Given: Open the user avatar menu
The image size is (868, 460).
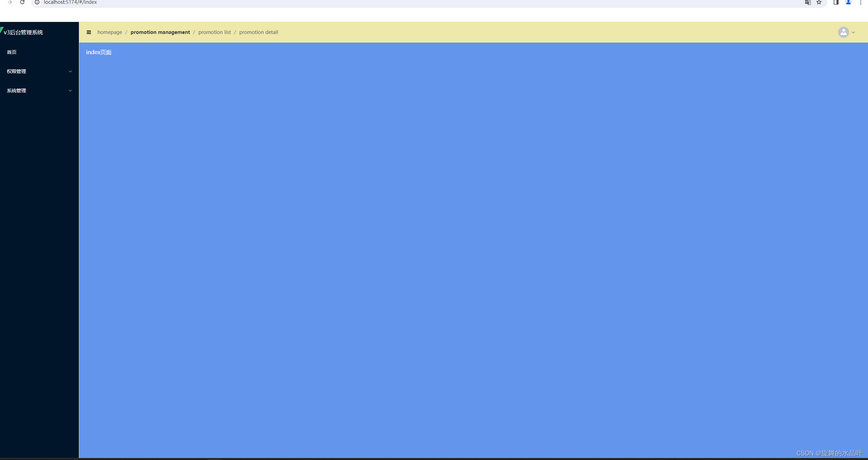Looking at the screenshot, I should tap(843, 32).
